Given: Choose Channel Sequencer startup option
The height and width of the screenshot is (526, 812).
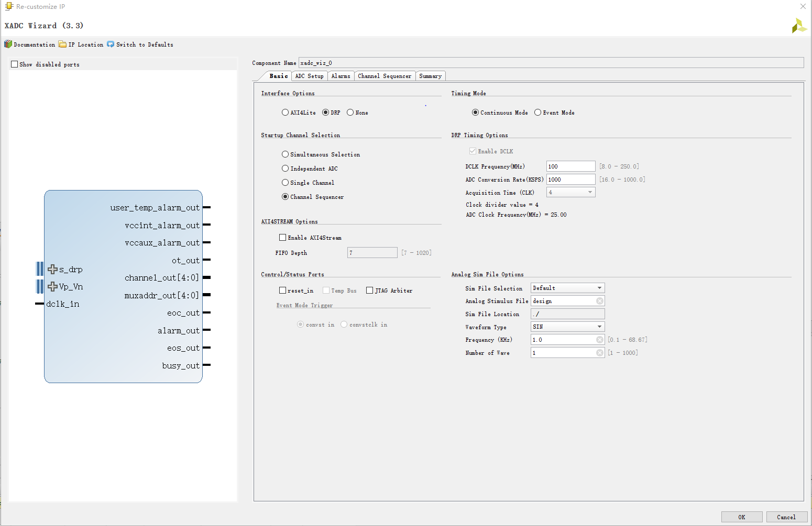Looking at the screenshot, I should point(285,197).
